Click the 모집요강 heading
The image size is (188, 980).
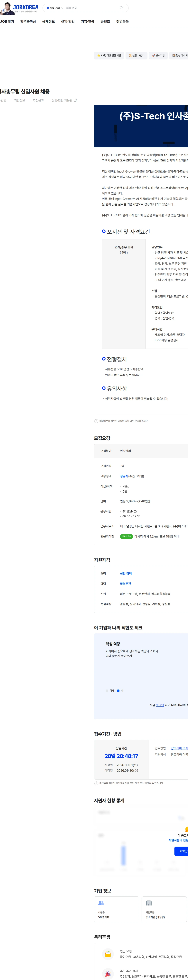coord(102,438)
